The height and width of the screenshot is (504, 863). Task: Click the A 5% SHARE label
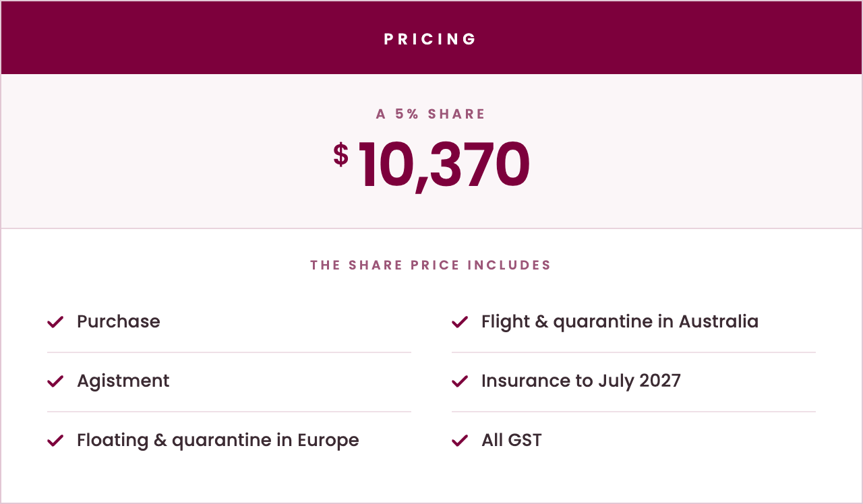click(x=431, y=114)
